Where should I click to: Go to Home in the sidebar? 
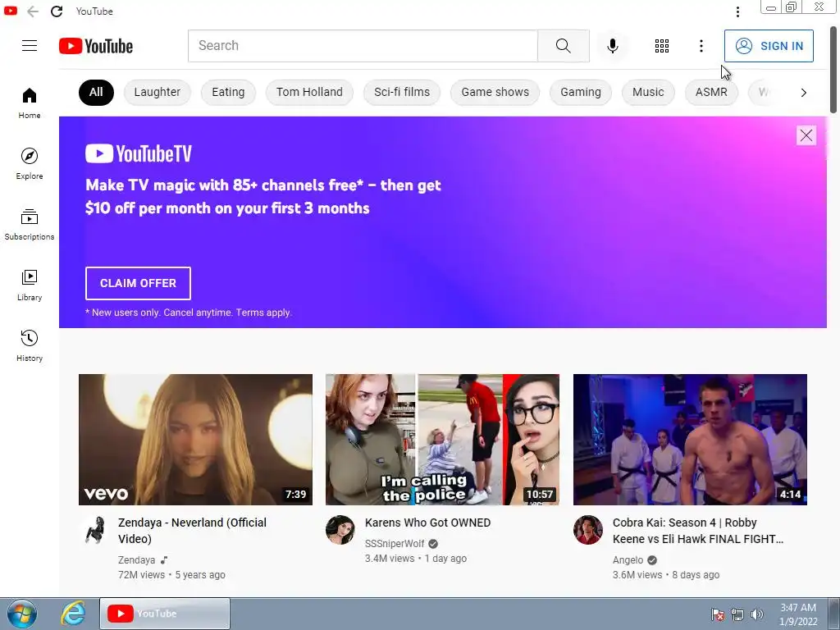(30, 103)
